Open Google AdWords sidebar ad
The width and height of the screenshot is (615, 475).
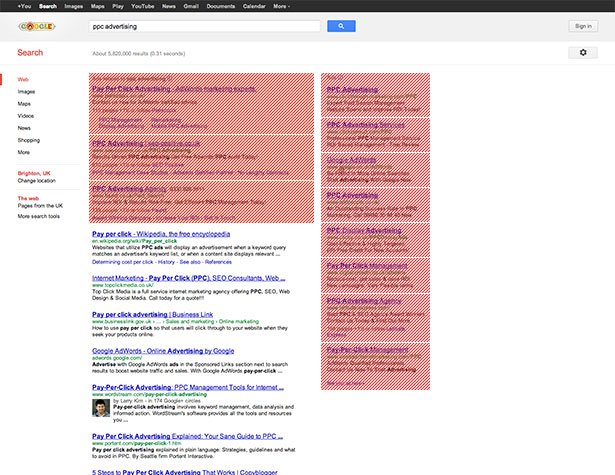[351, 160]
